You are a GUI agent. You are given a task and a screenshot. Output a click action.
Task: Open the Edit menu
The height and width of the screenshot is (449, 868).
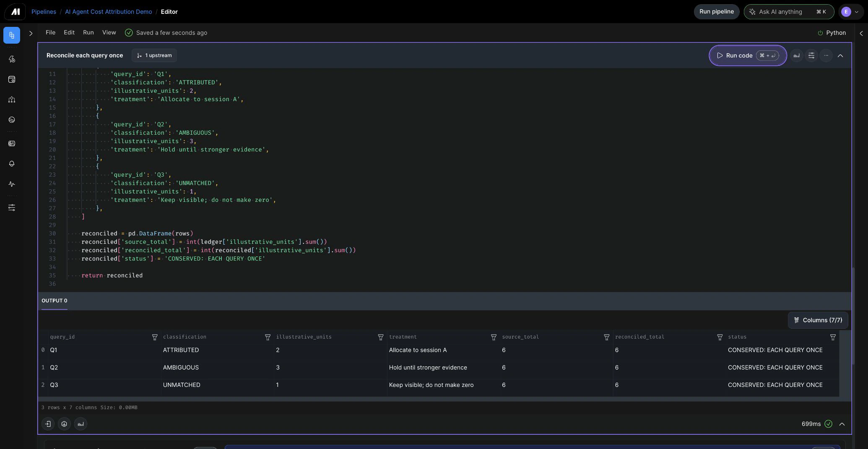tap(69, 32)
